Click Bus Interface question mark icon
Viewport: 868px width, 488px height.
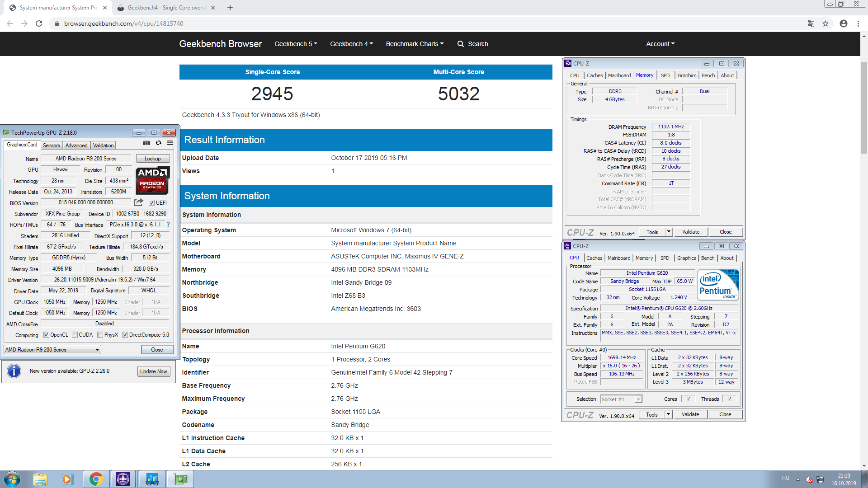tap(168, 225)
